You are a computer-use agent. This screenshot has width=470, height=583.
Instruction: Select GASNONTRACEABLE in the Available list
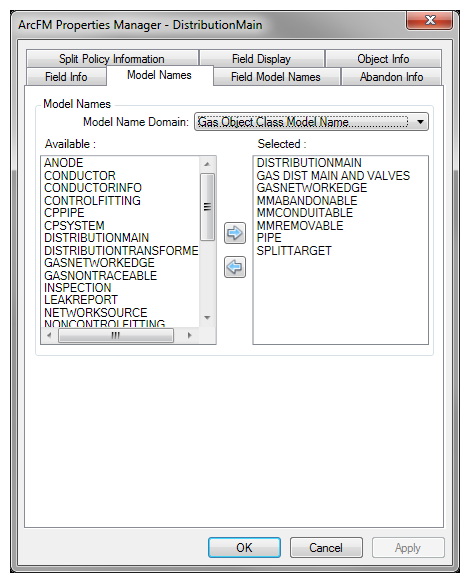(100, 276)
